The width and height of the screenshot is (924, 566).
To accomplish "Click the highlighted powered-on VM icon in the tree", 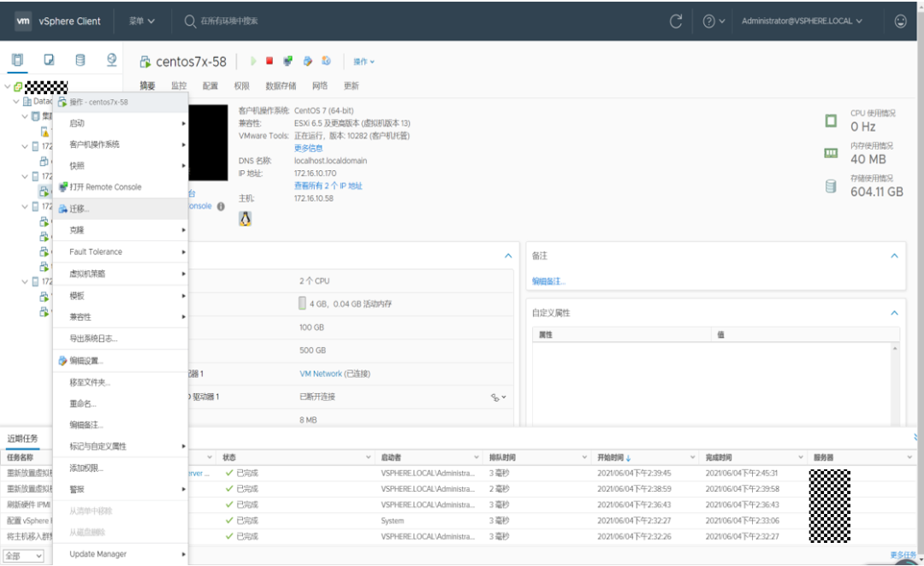I will [44, 191].
